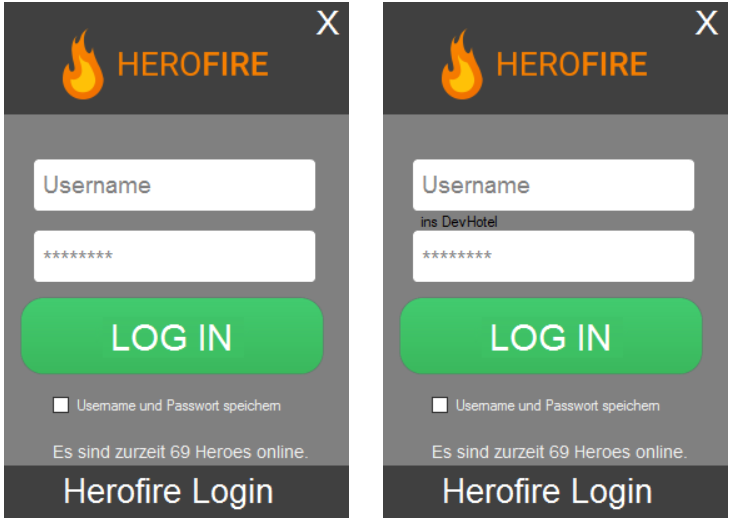Click 'Herofire Login' footer in left window
This screenshot has width=734, height=526.
(x=169, y=492)
